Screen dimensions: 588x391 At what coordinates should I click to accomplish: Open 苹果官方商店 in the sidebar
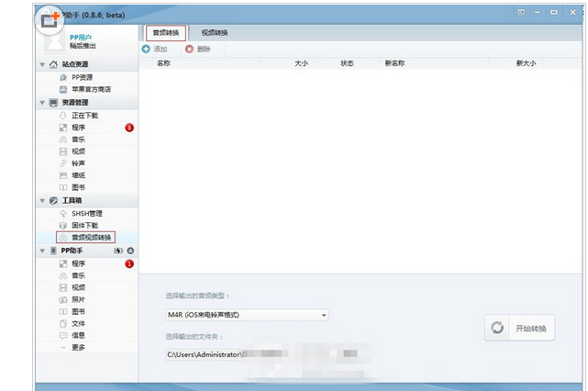point(87,89)
